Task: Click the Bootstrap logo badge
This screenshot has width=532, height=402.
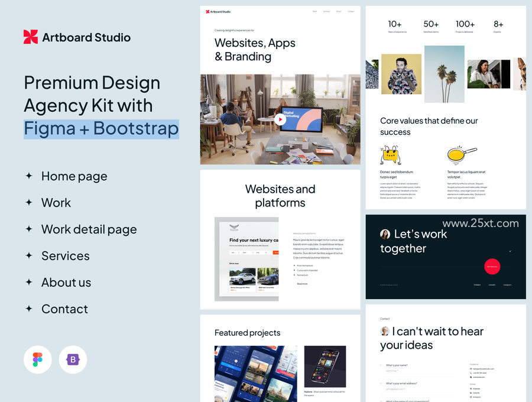Action: tap(73, 359)
